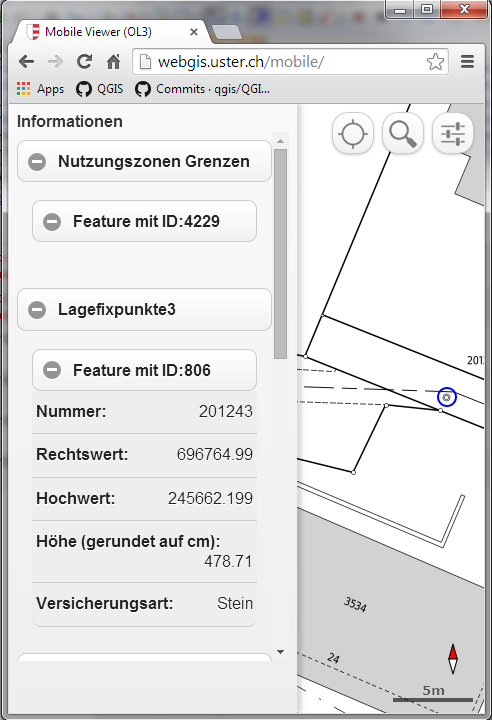Image resolution: width=492 pixels, height=720 pixels.
Task: Open the Commits qgis/QGI... bookmark
Action: click(203, 89)
